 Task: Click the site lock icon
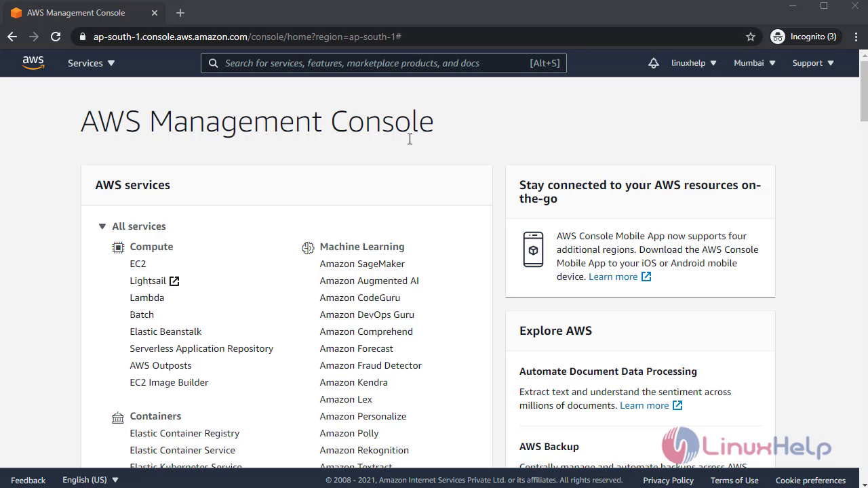pyautogui.click(x=83, y=37)
